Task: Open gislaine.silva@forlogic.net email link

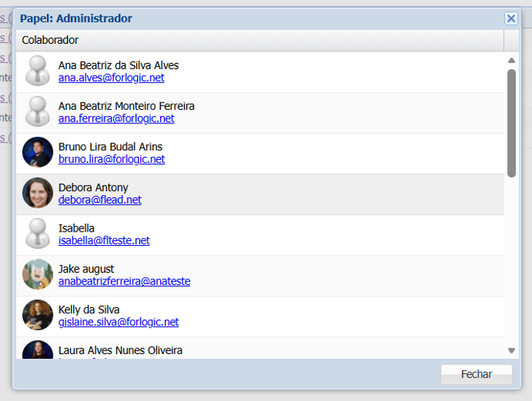Action: [118, 321]
